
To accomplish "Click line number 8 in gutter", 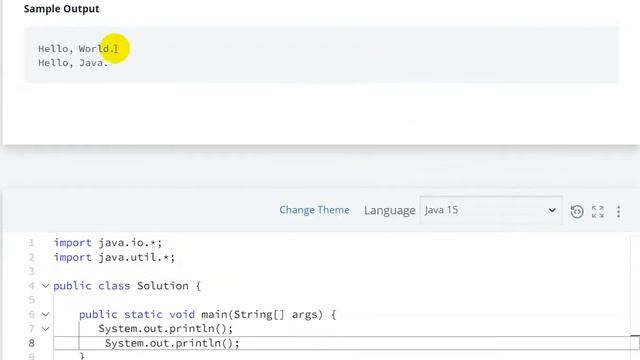I will point(31,343).
